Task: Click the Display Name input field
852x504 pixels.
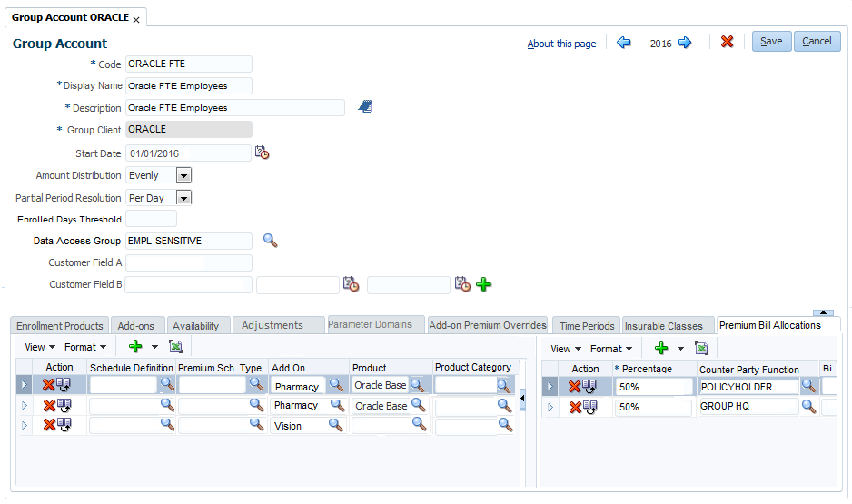Action: coord(189,85)
